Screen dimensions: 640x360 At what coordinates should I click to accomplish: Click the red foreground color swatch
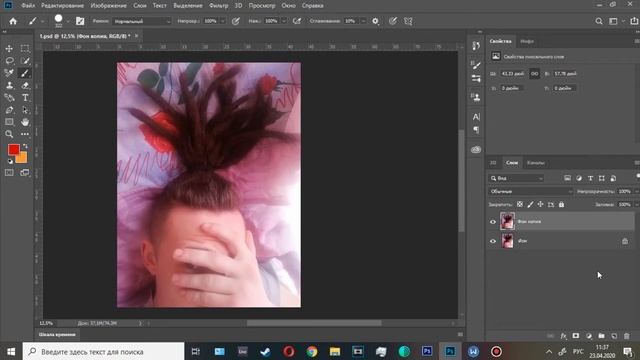point(13,149)
